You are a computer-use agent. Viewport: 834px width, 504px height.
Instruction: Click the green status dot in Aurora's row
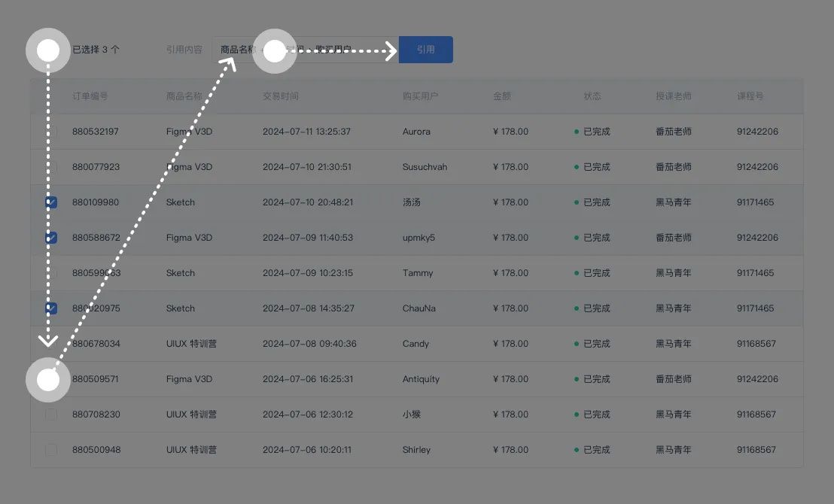[577, 132]
